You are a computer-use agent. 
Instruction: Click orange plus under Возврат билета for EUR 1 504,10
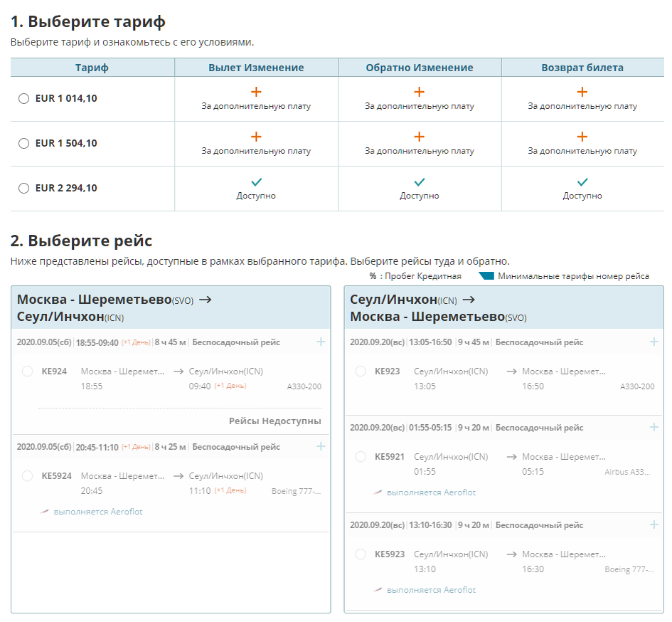582,137
